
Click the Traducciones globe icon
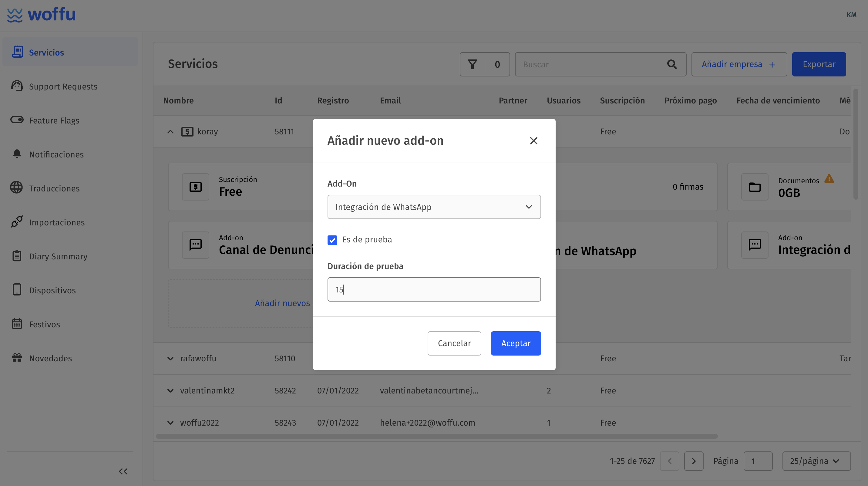[x=16, y=187]
